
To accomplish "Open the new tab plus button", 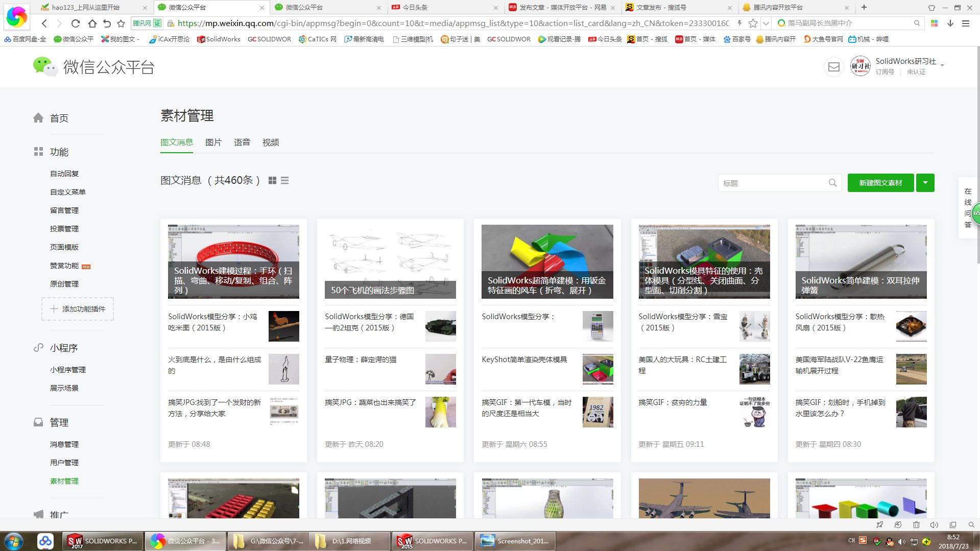I will [x=864, y=7].
